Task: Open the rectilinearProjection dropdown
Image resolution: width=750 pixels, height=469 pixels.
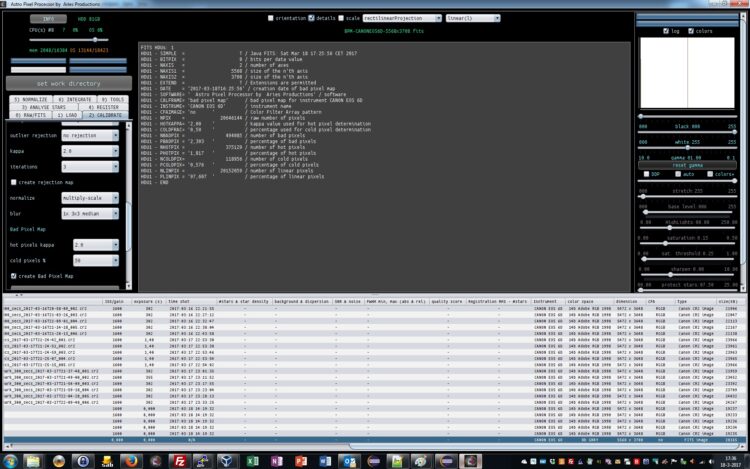Action: pyautogui.click(x=402, y=18)
